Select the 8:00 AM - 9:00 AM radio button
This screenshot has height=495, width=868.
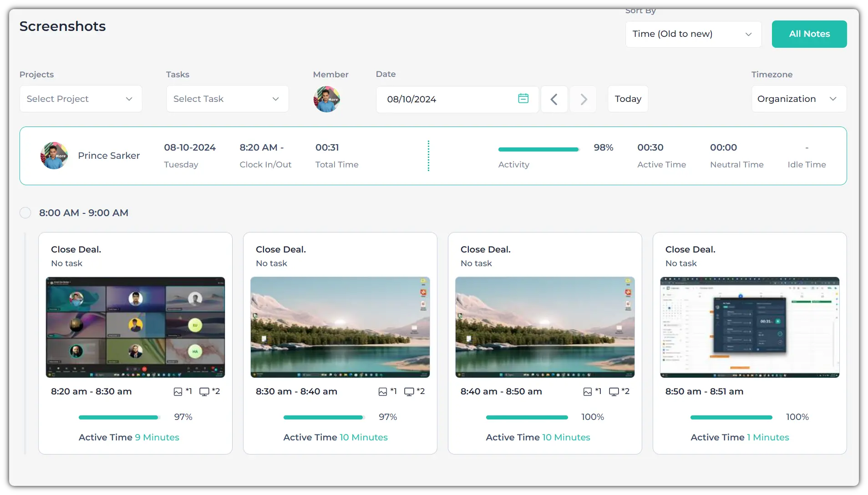tap(25, 213)
